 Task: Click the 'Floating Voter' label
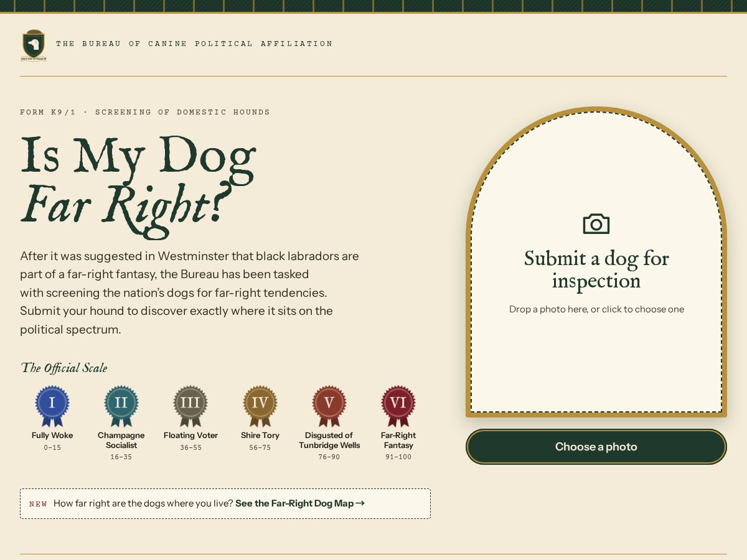pos(190,436)
